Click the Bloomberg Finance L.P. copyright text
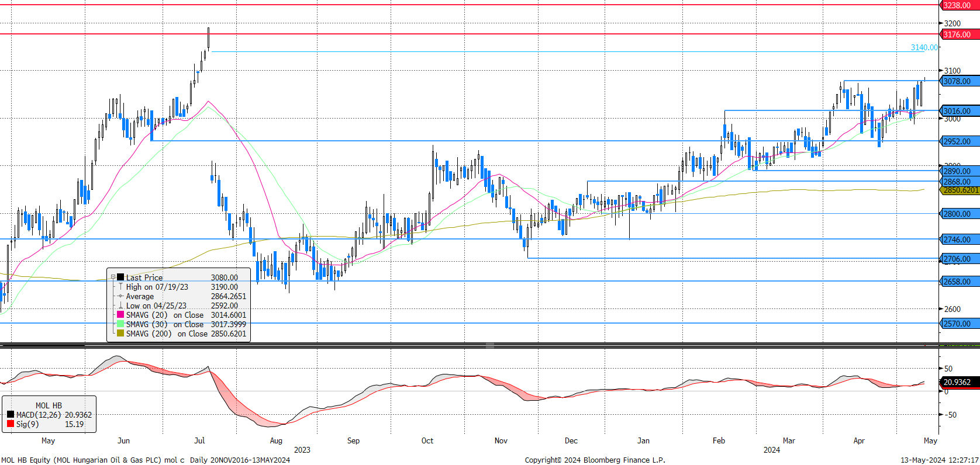The image size is (980, 465). tap(595, 460)
